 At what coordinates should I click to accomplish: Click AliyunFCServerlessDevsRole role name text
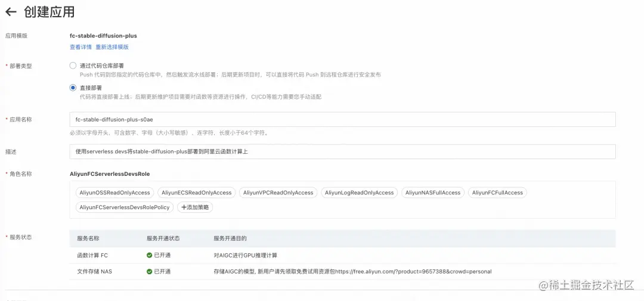(x=110, y=174)
